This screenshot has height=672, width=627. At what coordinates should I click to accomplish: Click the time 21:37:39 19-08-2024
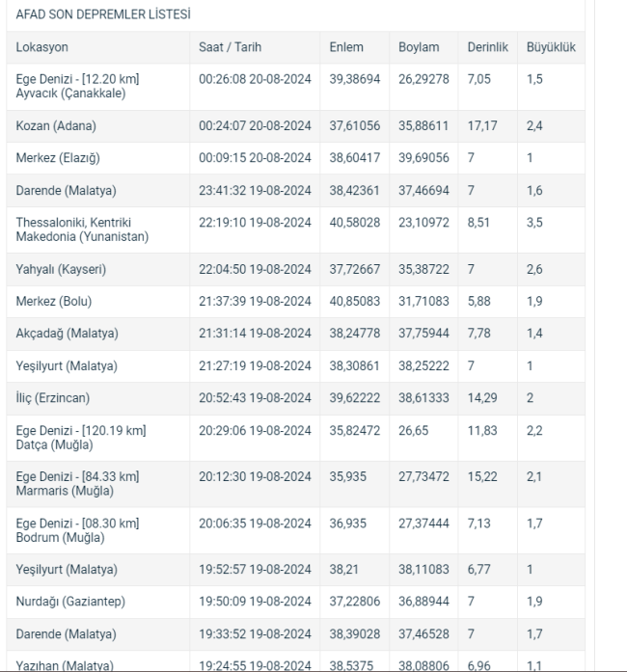tap(255, 302)
